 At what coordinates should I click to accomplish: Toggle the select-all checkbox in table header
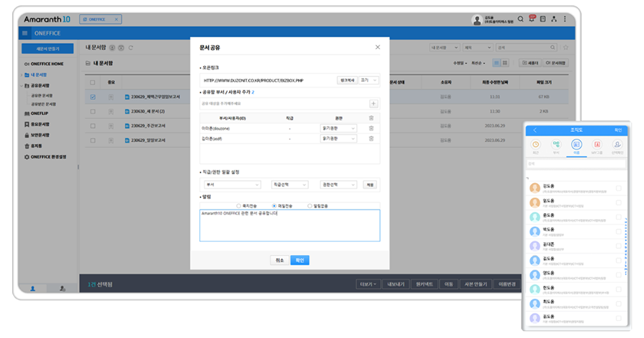click(x=93, y=82)
